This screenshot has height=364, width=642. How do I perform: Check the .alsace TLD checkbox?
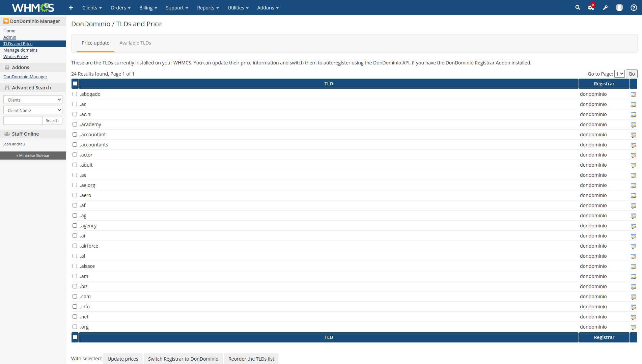tap(75, 266)
